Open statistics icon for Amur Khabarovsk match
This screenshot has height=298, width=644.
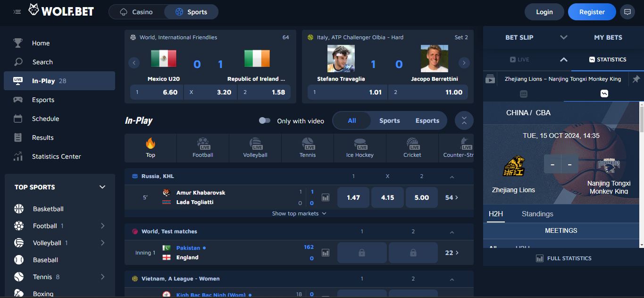pos(326,197)
